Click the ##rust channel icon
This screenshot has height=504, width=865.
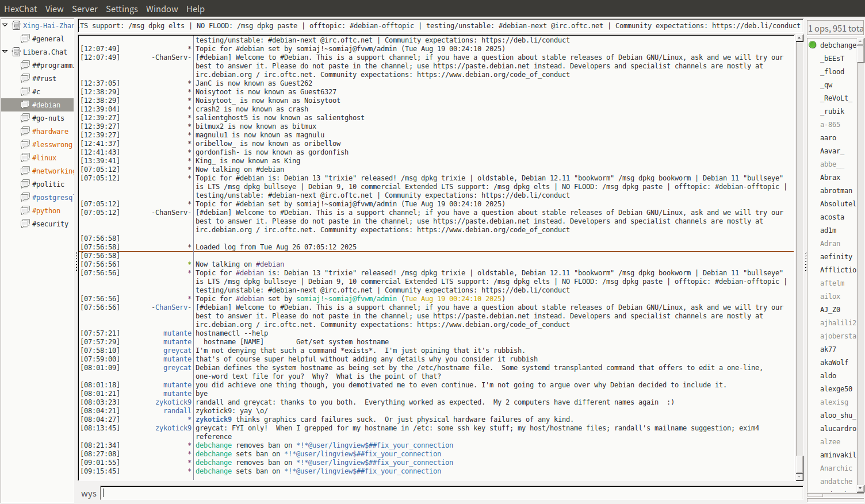tap(25, 78)
